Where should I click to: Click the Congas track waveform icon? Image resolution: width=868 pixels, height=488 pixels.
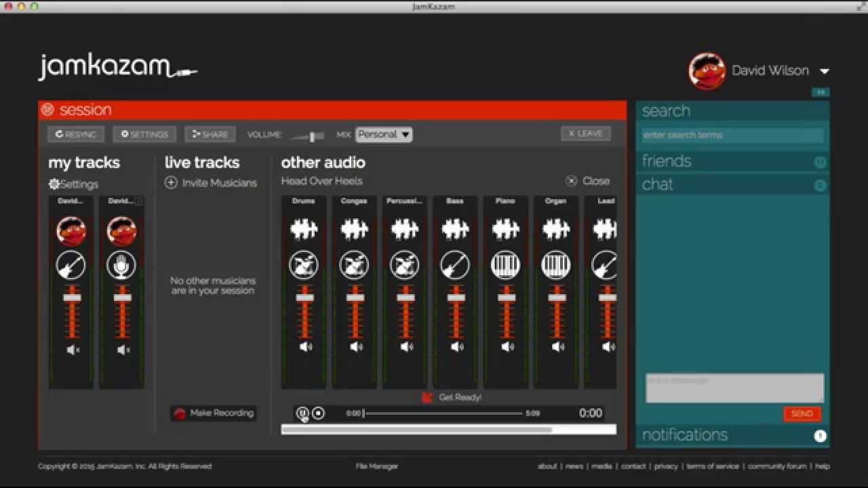pyautogui.click(x=354, y=230)
